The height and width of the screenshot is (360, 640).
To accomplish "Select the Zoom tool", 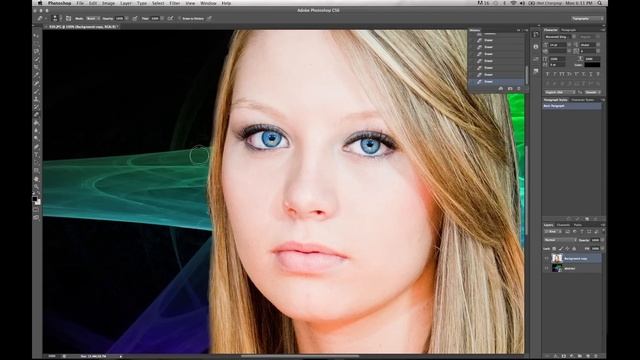I will pyautogui.click(x=36, y=187).
